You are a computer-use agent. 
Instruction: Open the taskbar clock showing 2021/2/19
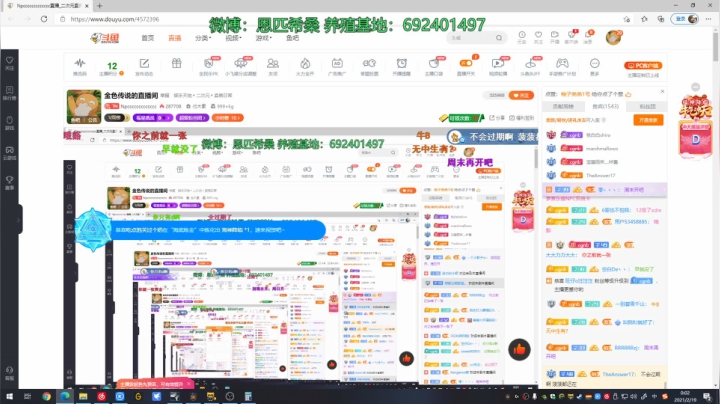(685, 396)
